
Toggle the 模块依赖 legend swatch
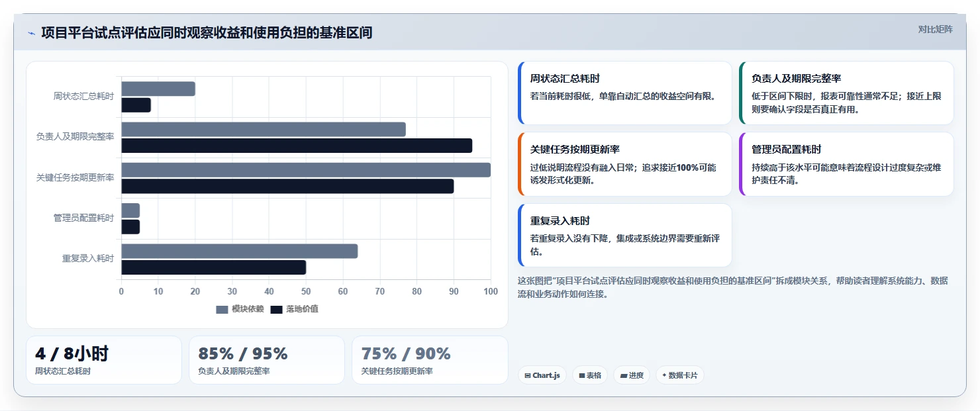point(222,309)
